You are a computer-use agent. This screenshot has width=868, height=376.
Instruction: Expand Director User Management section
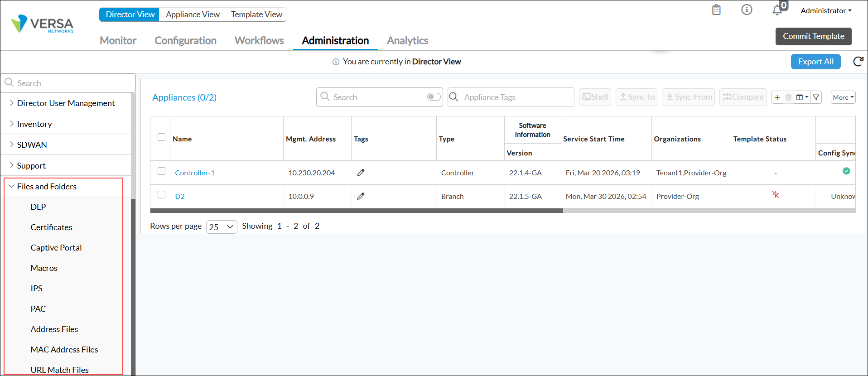pos(66,103)
